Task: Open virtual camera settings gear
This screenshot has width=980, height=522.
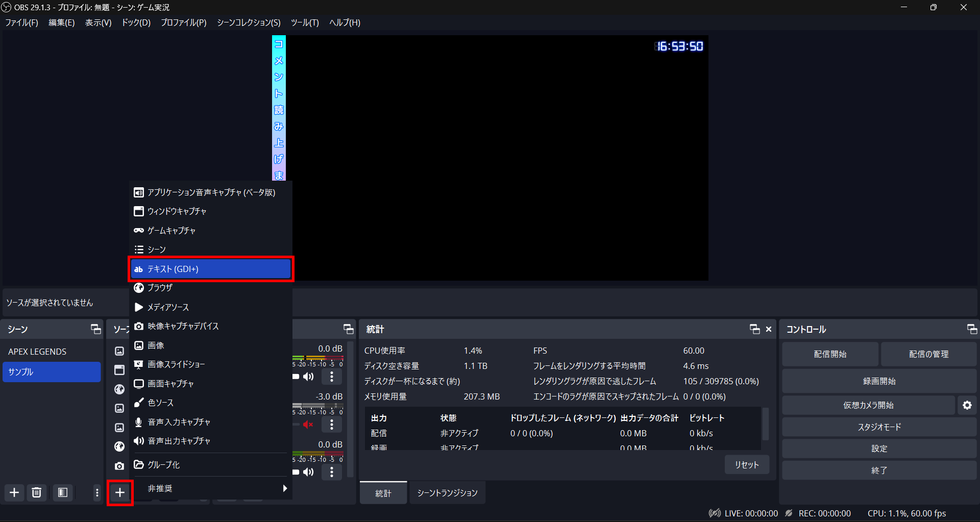Action: click(967, 405)
